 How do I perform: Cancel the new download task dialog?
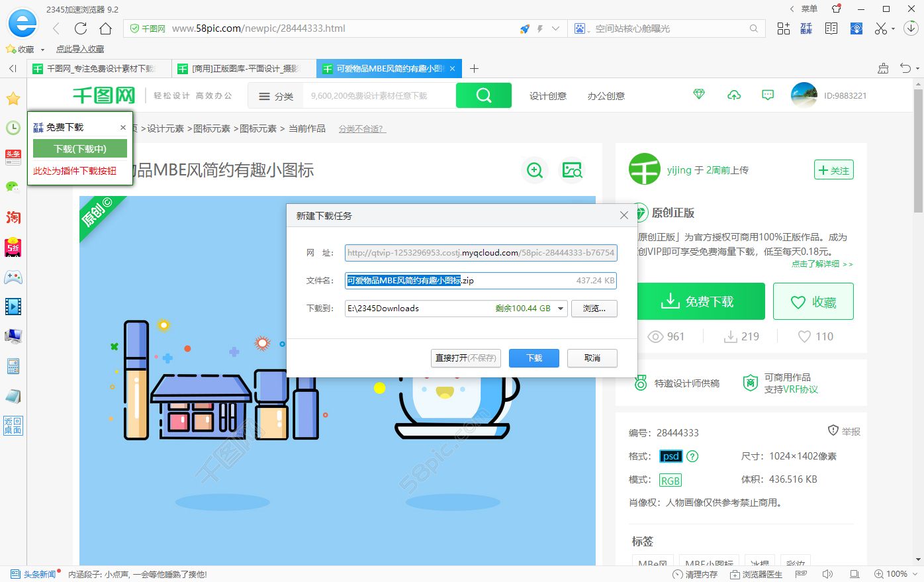592,358
